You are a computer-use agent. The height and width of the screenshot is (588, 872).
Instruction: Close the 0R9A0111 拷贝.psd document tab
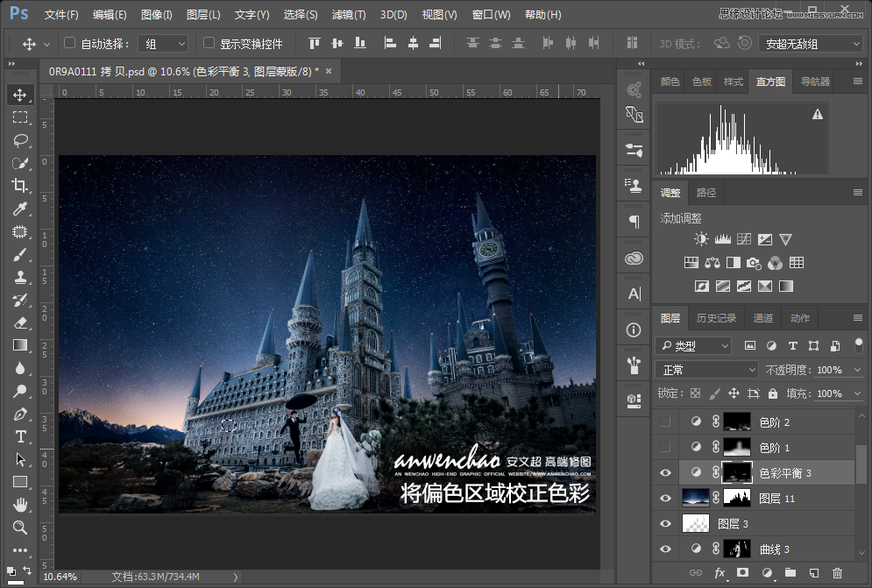click(x=329, y=71)
